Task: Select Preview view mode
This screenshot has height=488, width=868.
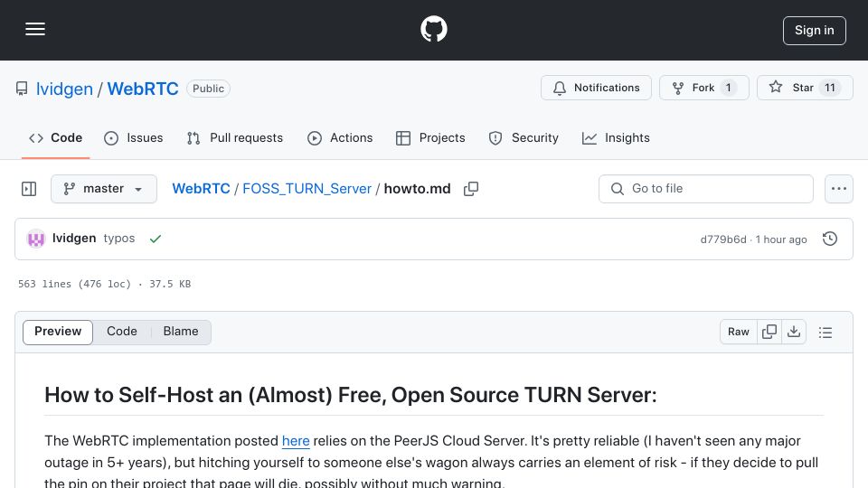Action: coord(58,332)
